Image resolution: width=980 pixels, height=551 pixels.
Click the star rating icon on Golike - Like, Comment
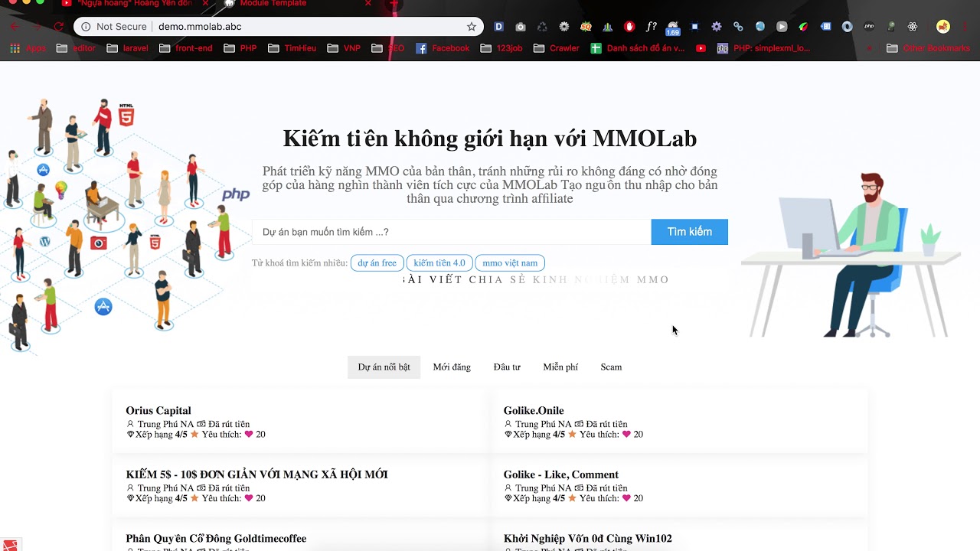pyautogui.click(x=572, y=498)
